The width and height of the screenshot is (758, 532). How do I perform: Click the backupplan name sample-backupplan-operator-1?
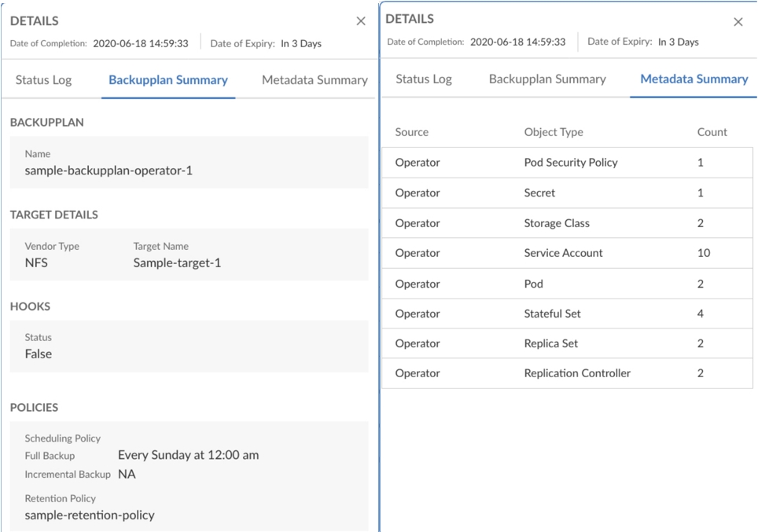tap(109, 171)
